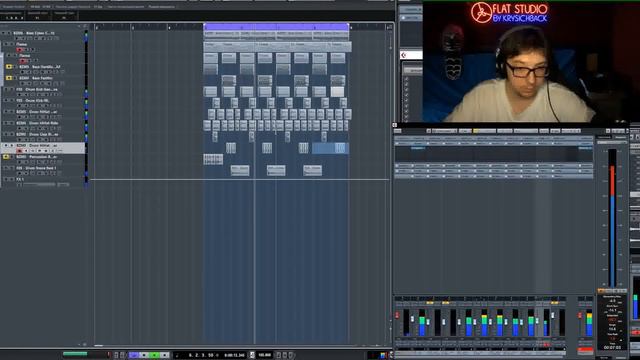The width and height of the screenshot is (640, 360).
Task: Click the tempo value field in transport
Action: [x=264, y=355]
